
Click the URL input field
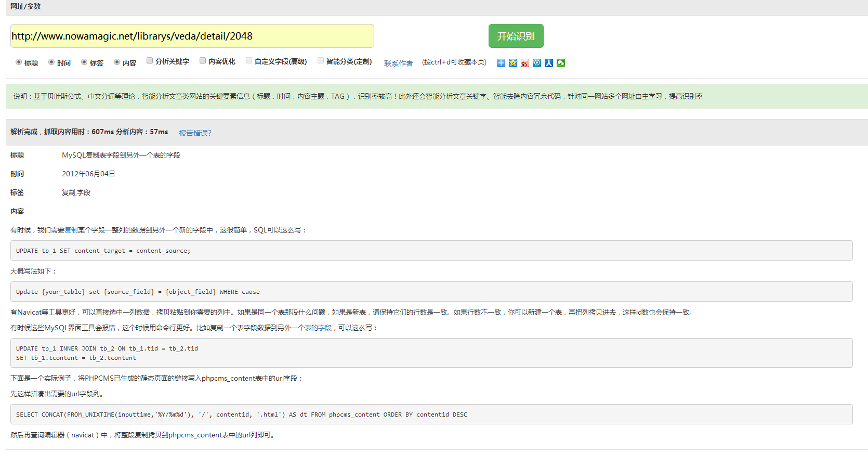(x=192, y=36)
